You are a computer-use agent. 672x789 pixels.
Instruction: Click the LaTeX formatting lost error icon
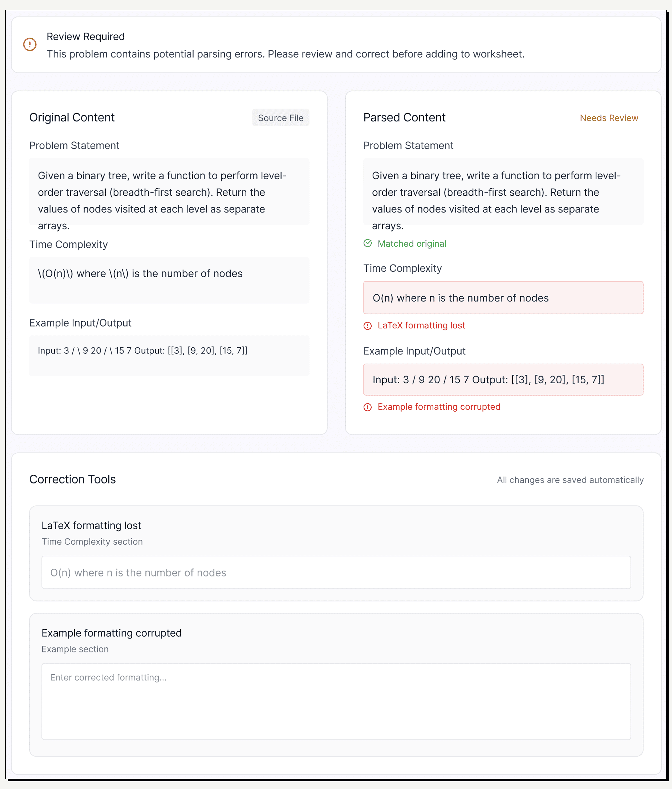point(367,326)
